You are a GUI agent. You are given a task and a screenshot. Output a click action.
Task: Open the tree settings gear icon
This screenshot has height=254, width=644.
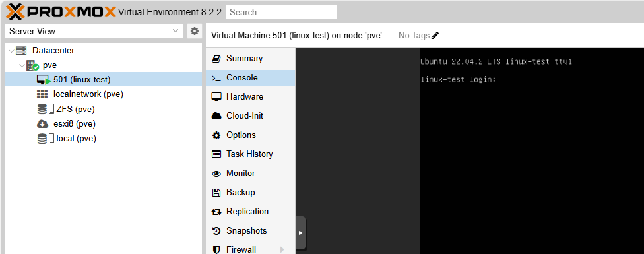[x=195, y=31]
